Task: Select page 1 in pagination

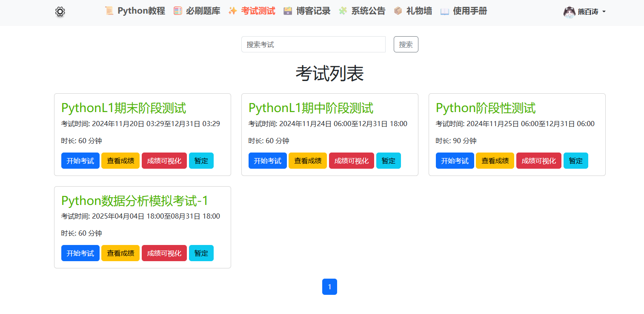Action: coord(329,287)
